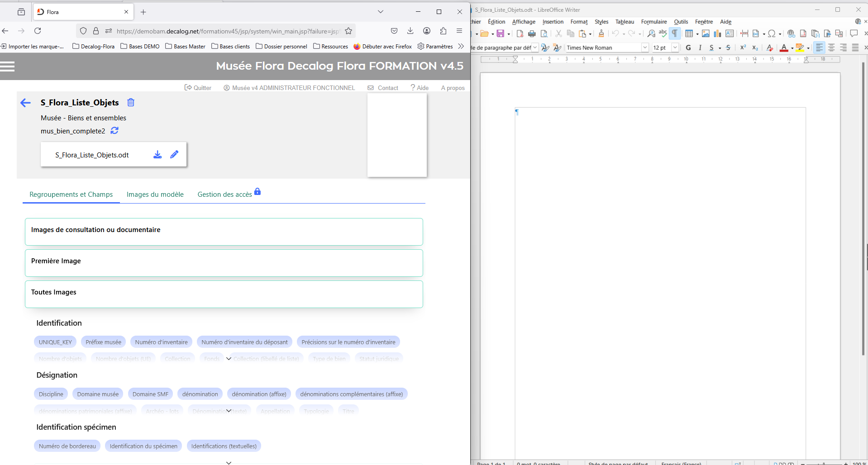
Task: Expand the Identification fields list
Action: 229,359
